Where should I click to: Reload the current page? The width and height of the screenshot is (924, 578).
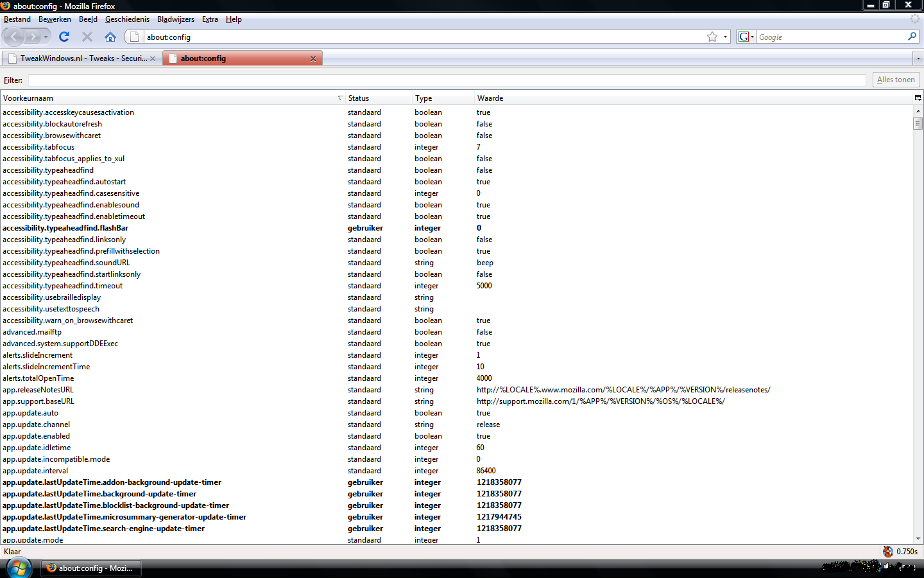pos(64,37)
